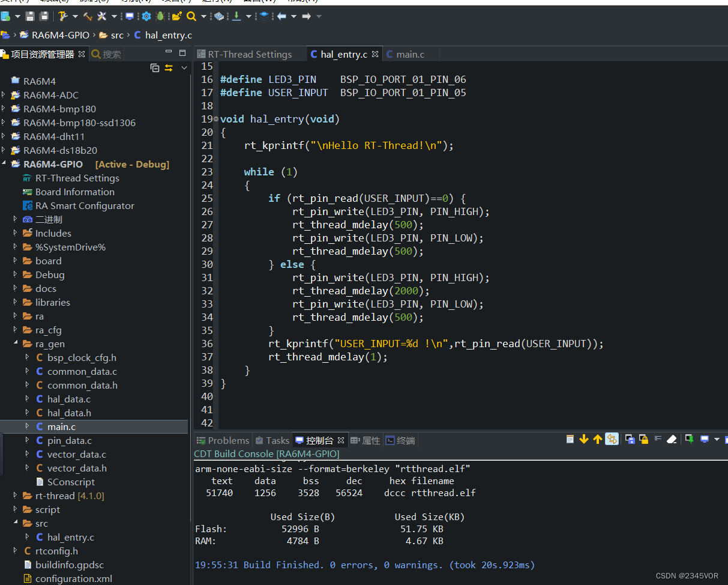The height and width of the screenshot is (585, 728).
Task: Collapse the ra_gen folder node
Action: [16, 344]
